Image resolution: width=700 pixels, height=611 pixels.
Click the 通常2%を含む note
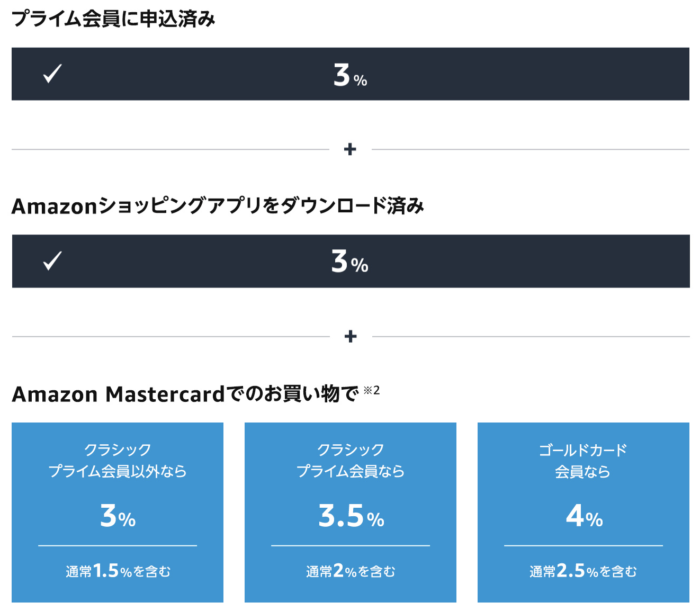tap(350, 572)
